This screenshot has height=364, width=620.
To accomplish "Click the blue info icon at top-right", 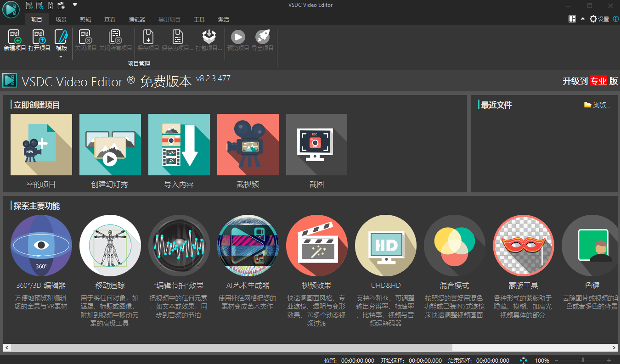I will 616,19.
